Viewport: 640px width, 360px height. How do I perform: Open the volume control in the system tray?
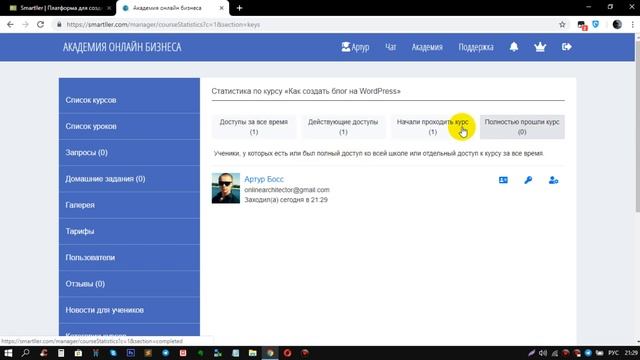[542, 353]
